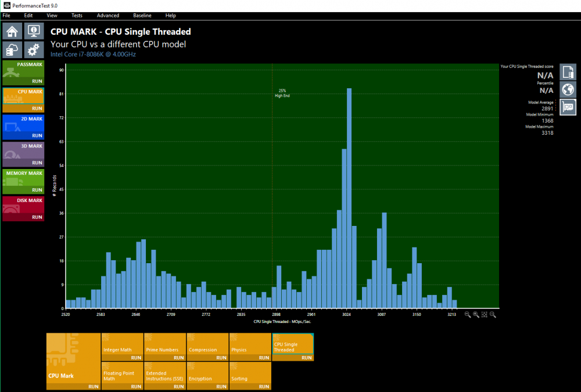
Task: Open the cloud database baseline icon
Action: tap(12, 50)
